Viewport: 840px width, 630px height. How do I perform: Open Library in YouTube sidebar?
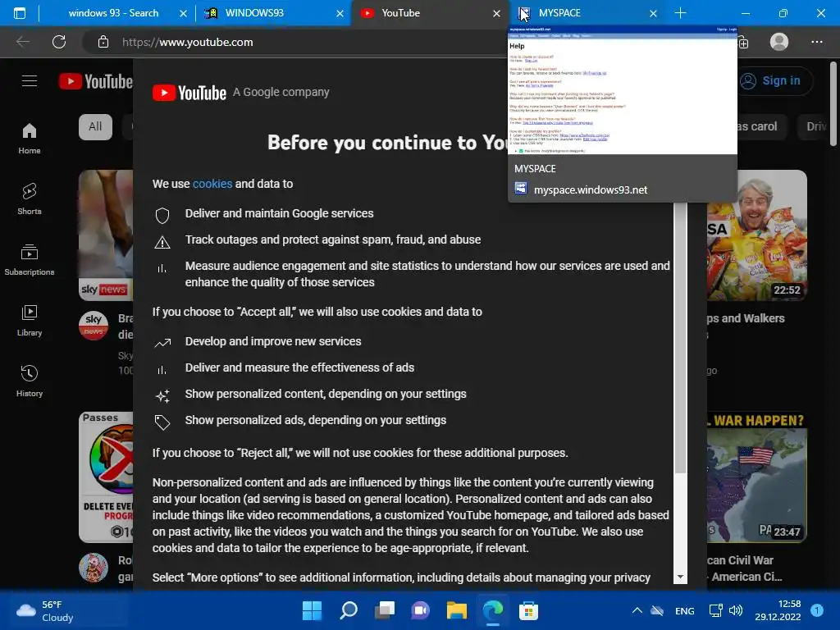tap(30, 321)
